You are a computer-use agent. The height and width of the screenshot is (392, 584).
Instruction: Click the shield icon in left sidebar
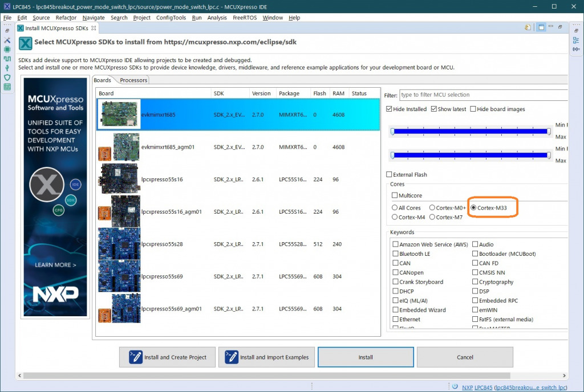(7, 77)
